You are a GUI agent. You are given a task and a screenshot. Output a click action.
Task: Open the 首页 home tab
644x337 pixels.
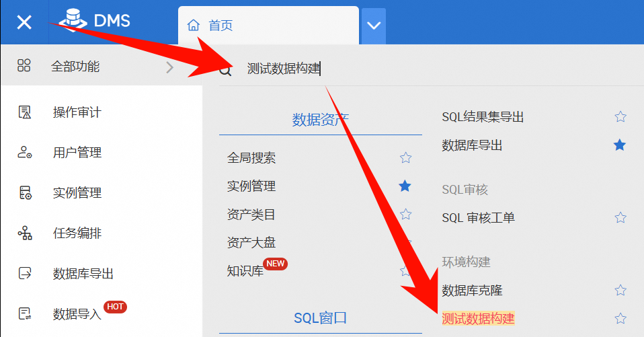tap(268, 26)
